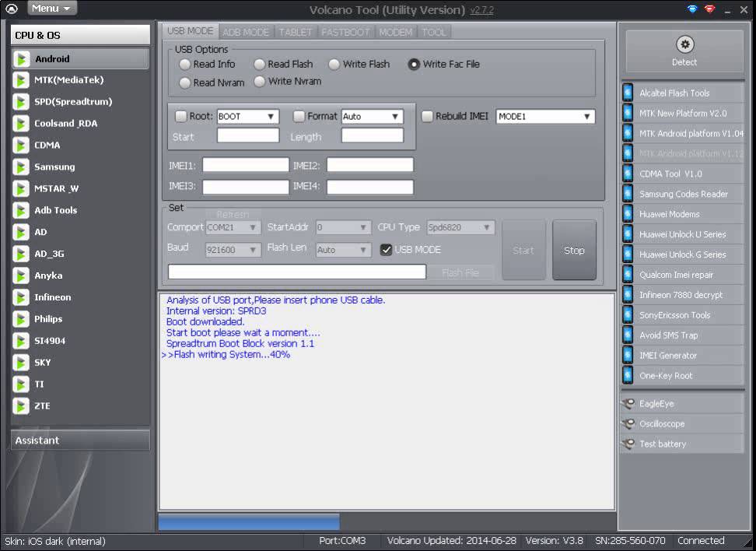Viewport: 756px width, 551px height.
Task: Click phone icon beside One-Key Root
Action: click(x=628, y=375)
